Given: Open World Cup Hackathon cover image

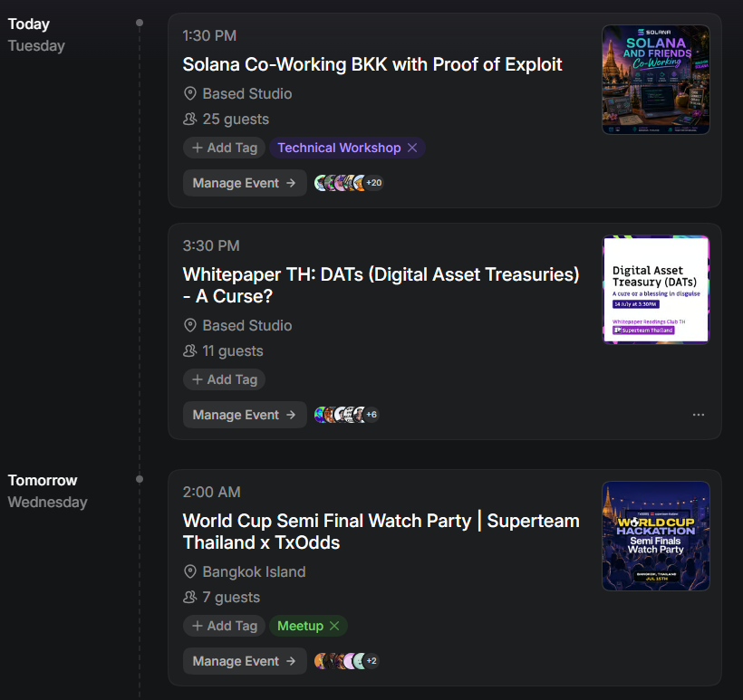Looking at the screenshot, I should [656, 536].
